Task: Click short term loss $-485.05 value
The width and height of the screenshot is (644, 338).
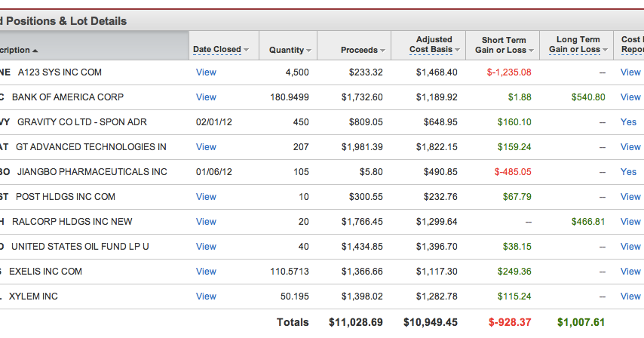Action: (x=513, y=172)
